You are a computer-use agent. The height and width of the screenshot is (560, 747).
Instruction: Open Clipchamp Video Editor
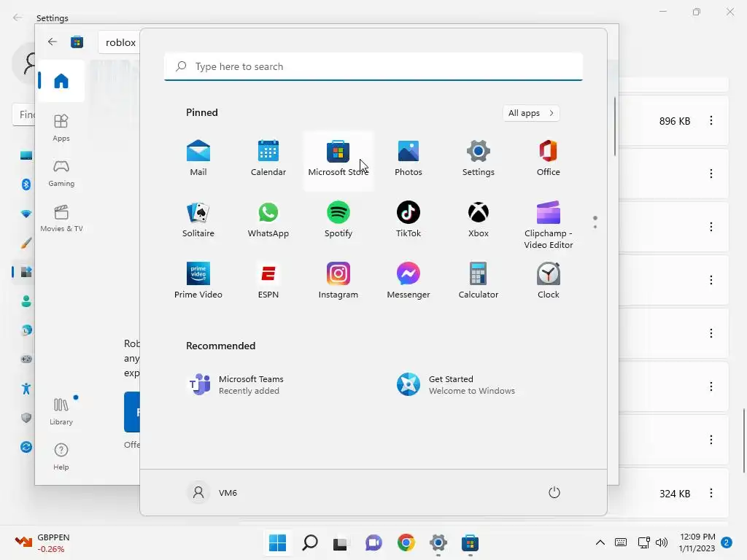point(549,226)
